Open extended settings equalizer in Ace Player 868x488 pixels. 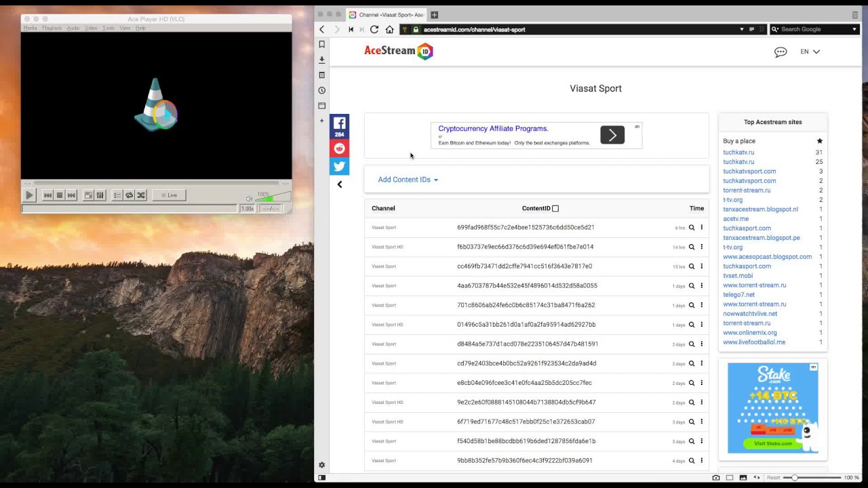pyautogui.click(x=100, y=195)
